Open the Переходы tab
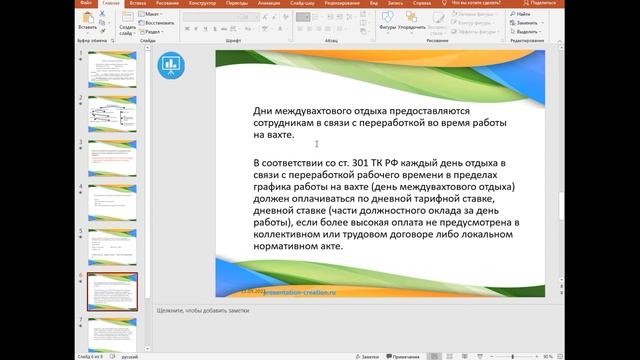Screen dimensions: 640x360 [x=237, y=3]
